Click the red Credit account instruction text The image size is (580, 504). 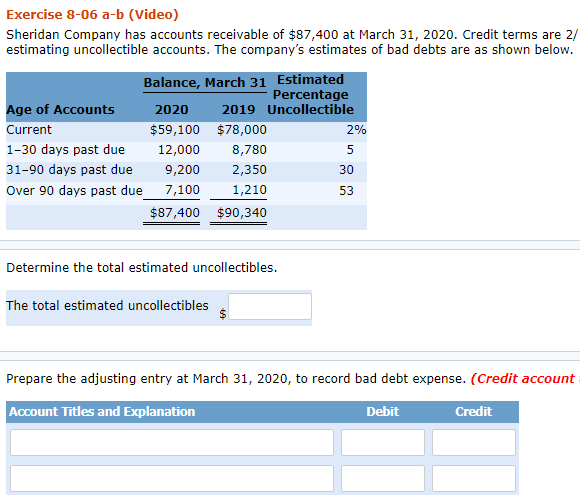(x=525, y=379)
